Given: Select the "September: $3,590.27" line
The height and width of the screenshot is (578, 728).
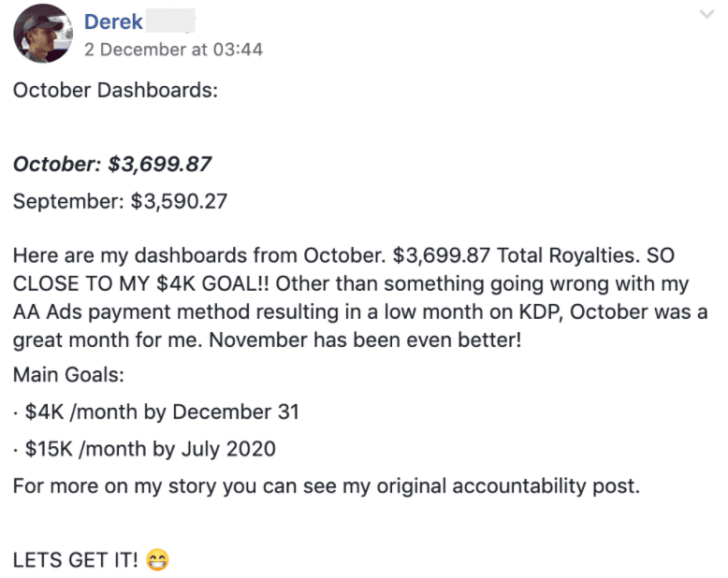Looking at the screenshot, I should 120,201.
